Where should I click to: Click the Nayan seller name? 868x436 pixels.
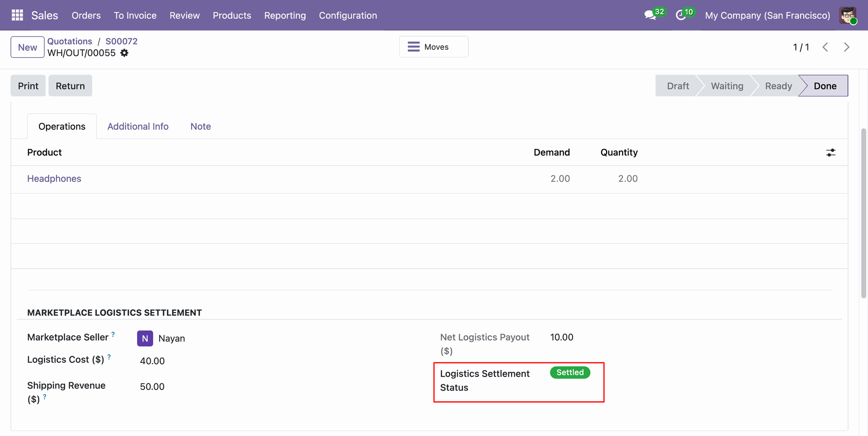pos(172,338)
